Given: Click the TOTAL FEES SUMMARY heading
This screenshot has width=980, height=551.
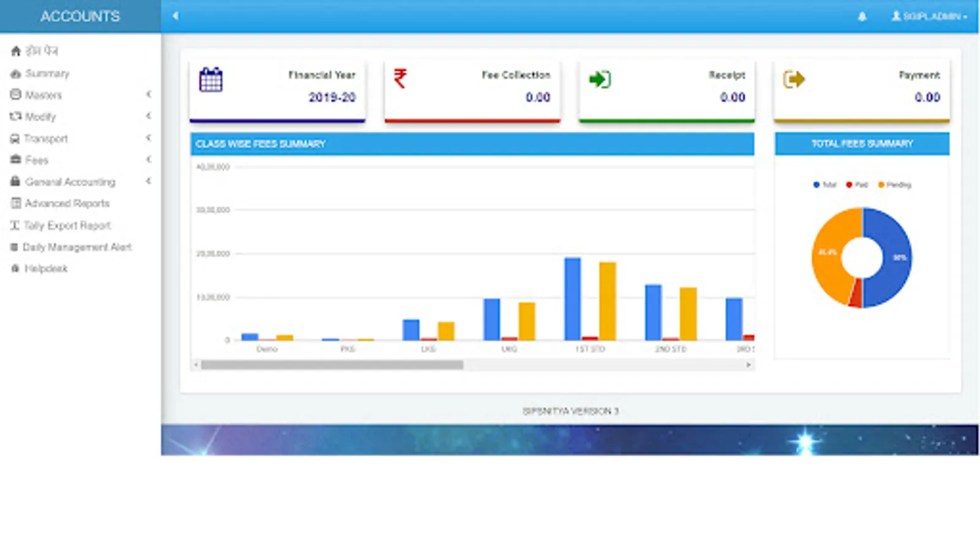Looking at the screenshot, I should (x=862, y=144).
